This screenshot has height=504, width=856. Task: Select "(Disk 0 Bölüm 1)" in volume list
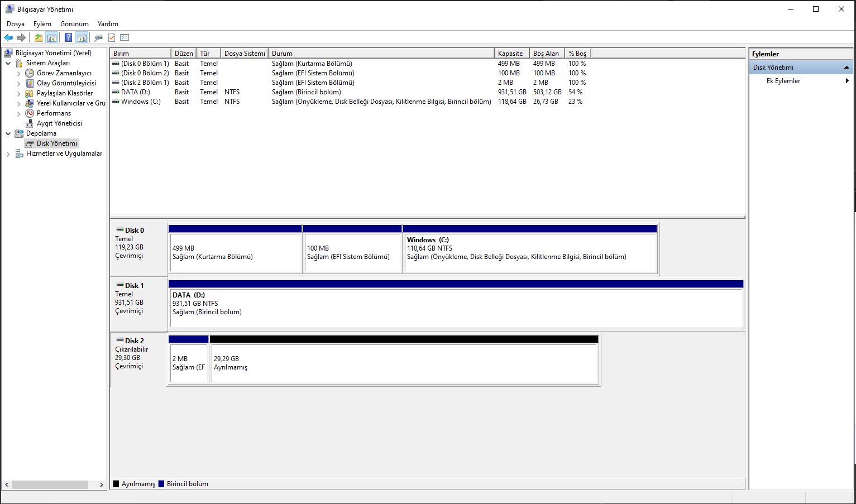pos(145,64)
